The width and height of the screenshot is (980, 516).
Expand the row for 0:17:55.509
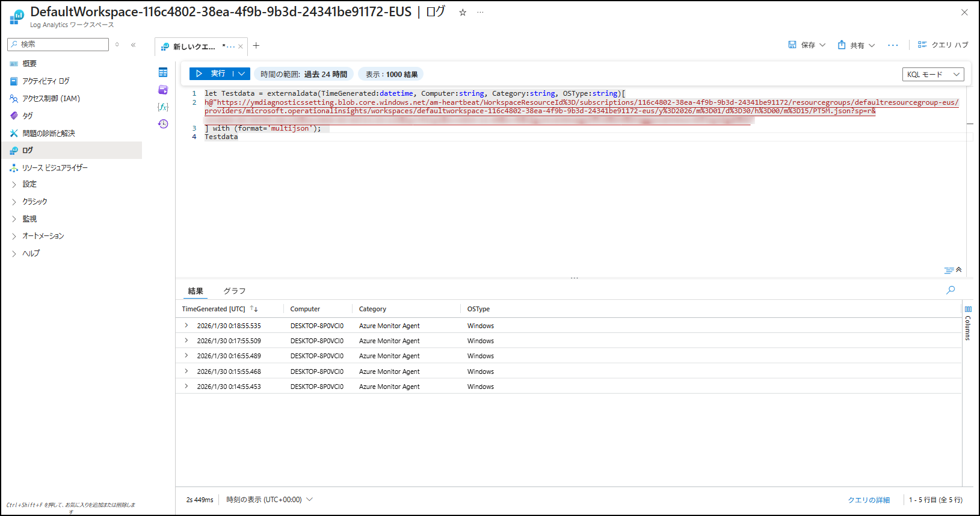tap(186, 341)
